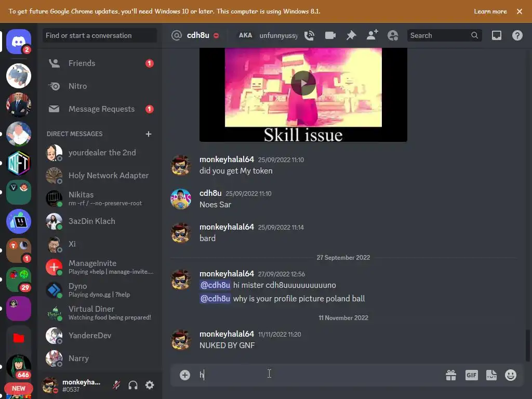Open DM with Xi
The image size is (532, 399).
[100, 244]
